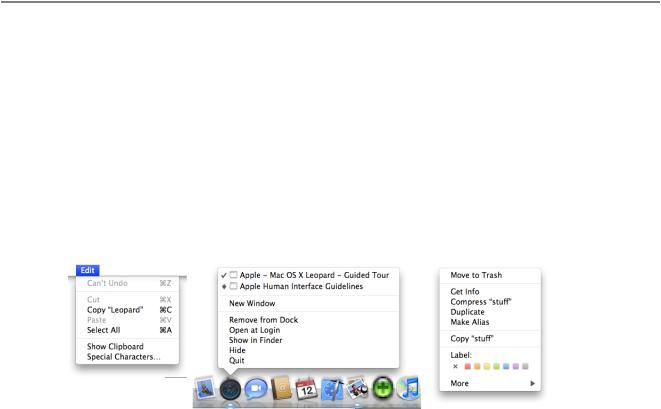Click the dimmed Cut menu item

click(127, 300)
